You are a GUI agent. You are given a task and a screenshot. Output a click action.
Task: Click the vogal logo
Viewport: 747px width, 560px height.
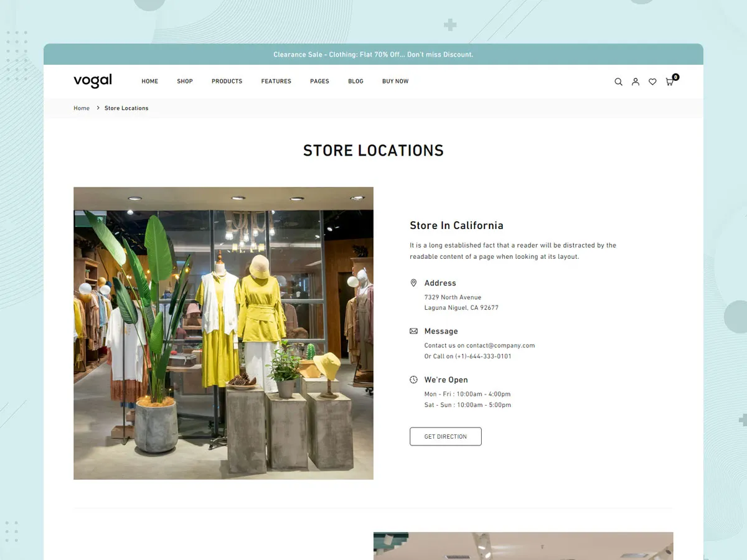click(92, 81)
